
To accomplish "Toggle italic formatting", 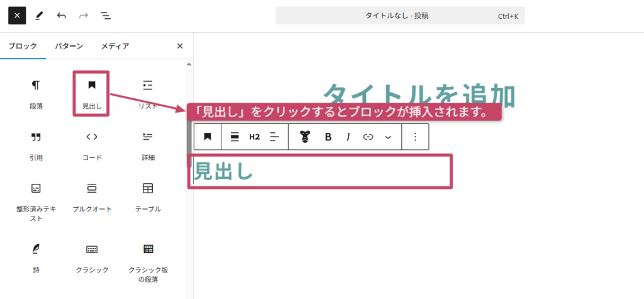I will (348, 137).
